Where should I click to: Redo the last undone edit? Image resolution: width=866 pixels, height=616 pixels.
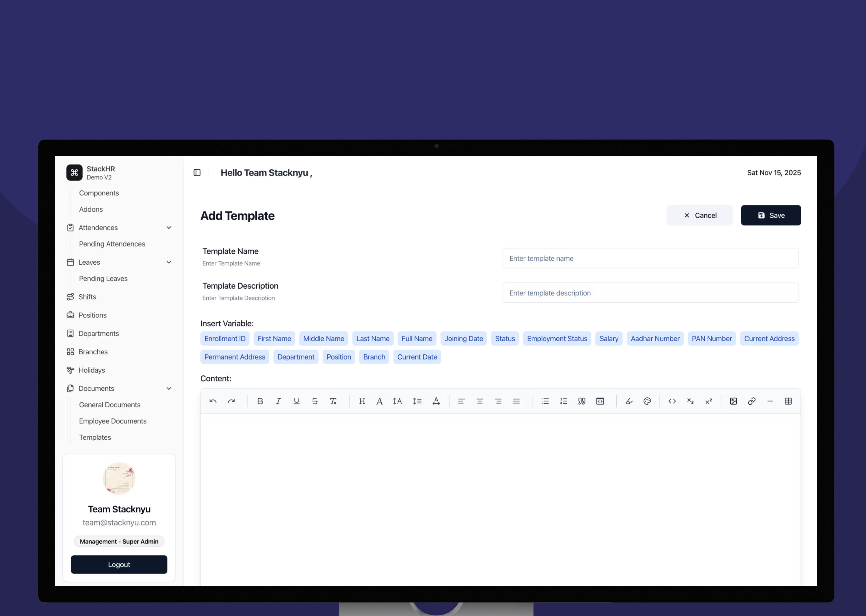[231, 401]
